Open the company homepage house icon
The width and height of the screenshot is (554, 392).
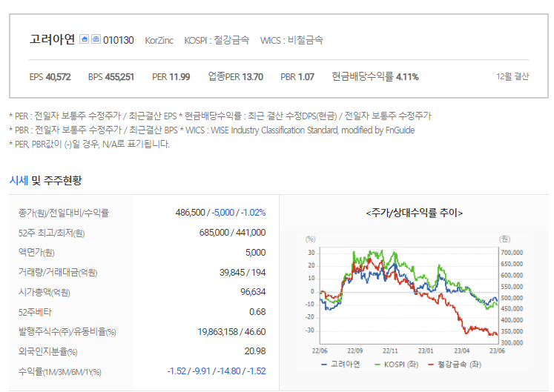pyautogui.click(x=84, y=39)
